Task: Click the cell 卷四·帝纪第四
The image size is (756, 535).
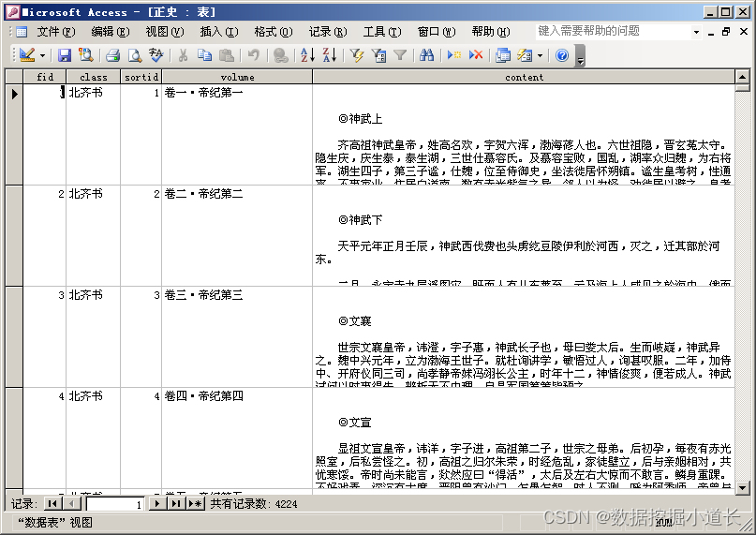Action: [x=237, y=438]
